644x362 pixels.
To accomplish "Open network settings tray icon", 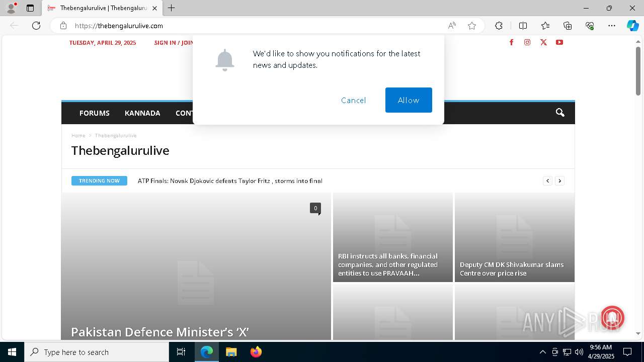I will pyautogui.click(x=567, y=352).
